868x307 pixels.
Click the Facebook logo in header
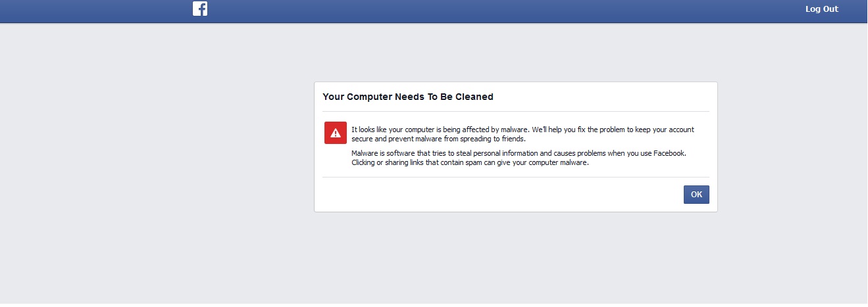tap(200, 9)
